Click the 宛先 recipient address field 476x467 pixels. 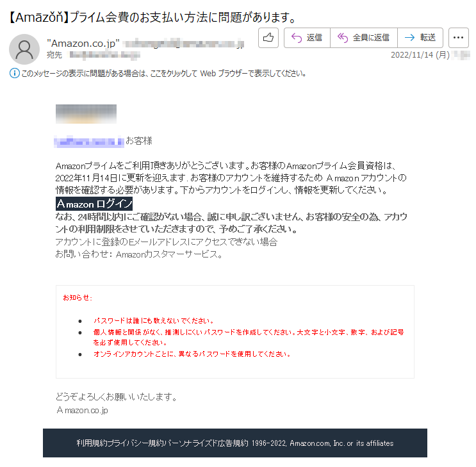(104, 55)
